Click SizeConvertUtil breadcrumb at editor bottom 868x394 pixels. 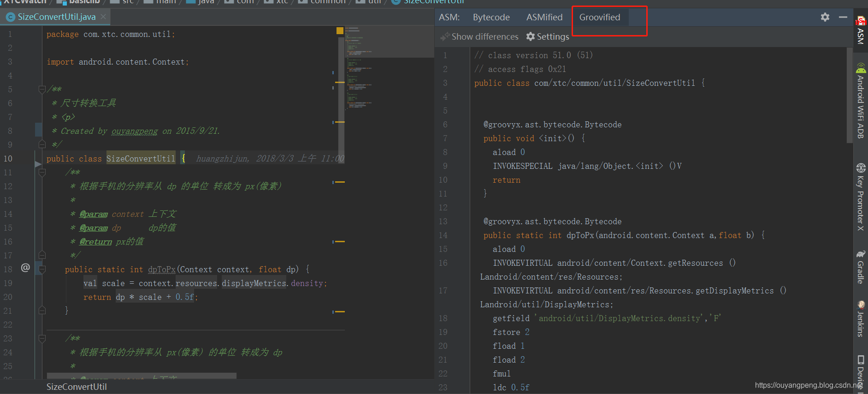click(77, 387)
